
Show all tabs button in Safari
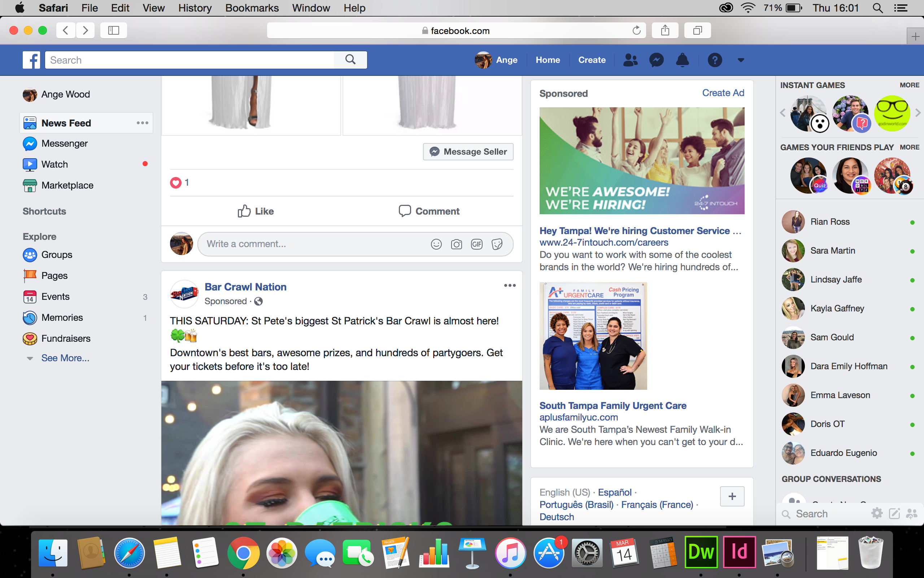pos(698,30)
